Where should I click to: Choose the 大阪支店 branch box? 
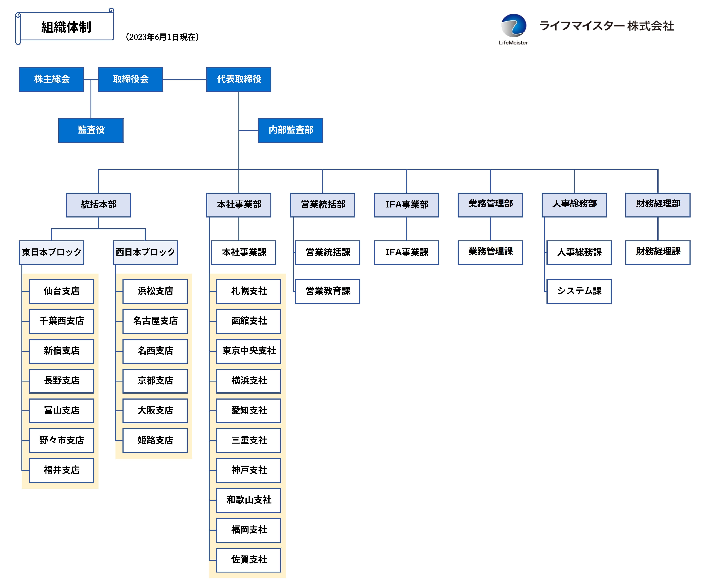[x=155, y=411]
